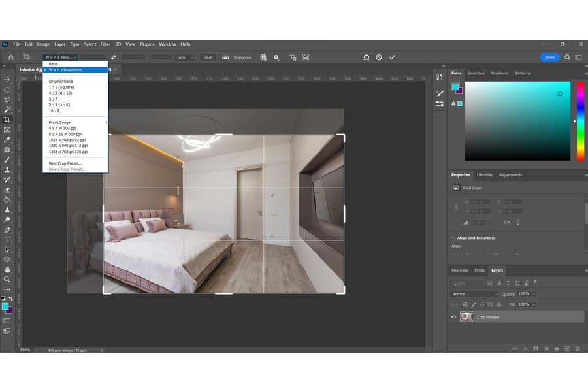588x392 pixels.
Task: Select the Path Selection tool
Action: (x=7, y=250)
